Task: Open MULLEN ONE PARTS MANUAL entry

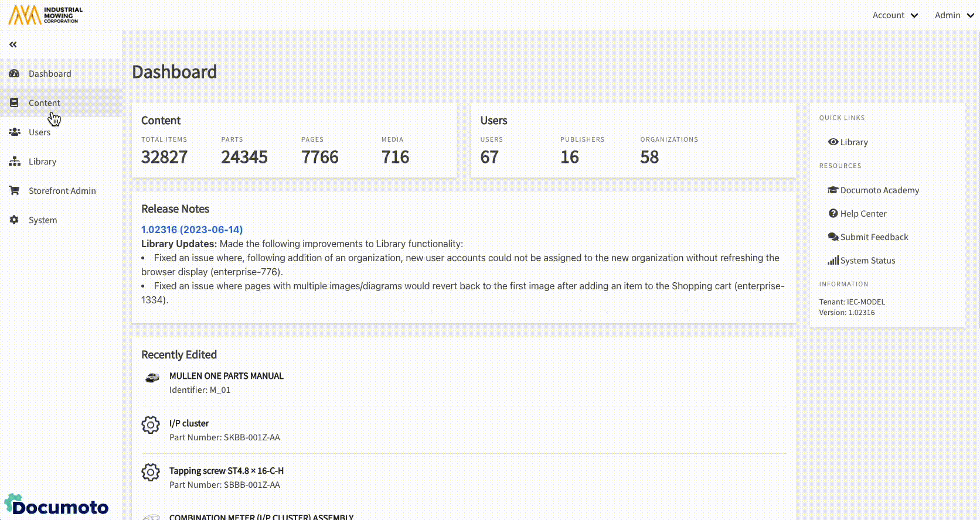Action: [226, 376]
